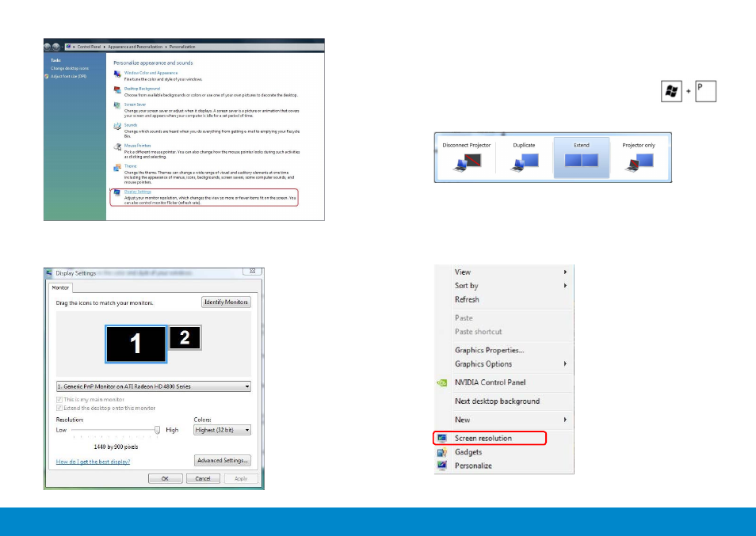Toggle 'Extend the desktop onto this monitor' checkbox
Image resolution: width=756 pixels, height=536 pixels.
59,409
